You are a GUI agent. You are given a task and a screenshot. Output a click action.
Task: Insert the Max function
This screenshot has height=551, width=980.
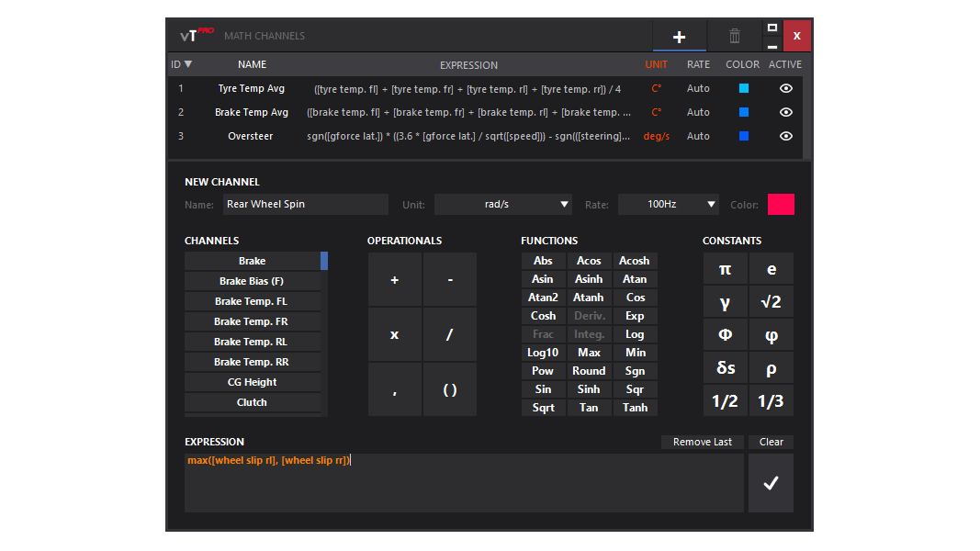[589, 352]
